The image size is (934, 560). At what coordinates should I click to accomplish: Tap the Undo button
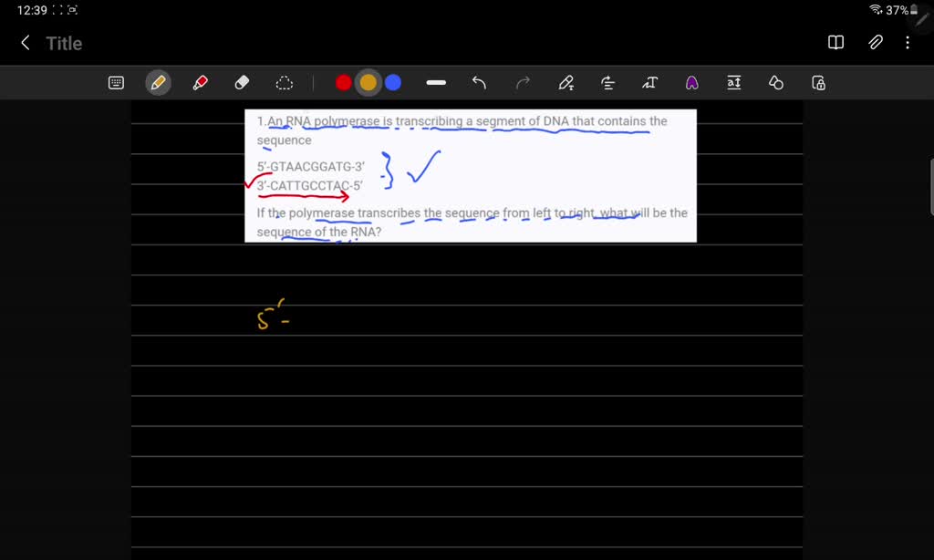tap(479, 82)
